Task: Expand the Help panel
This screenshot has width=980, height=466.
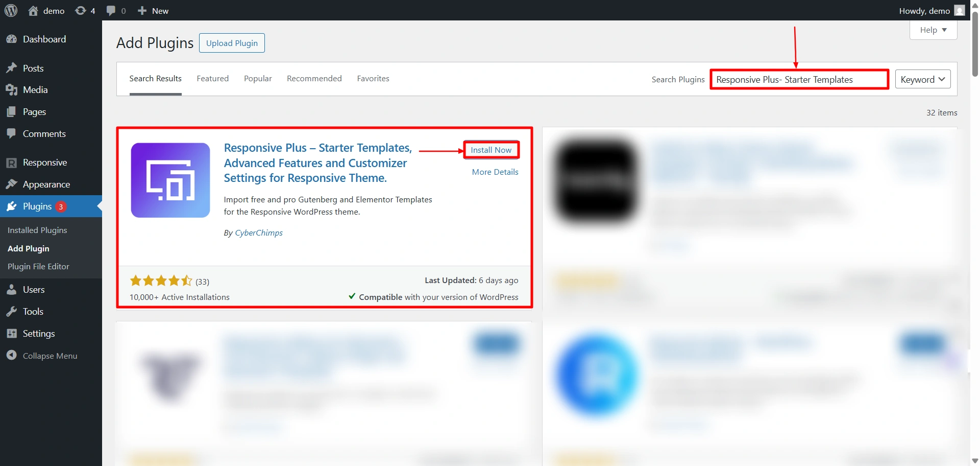Action: (x=933, y=30)
